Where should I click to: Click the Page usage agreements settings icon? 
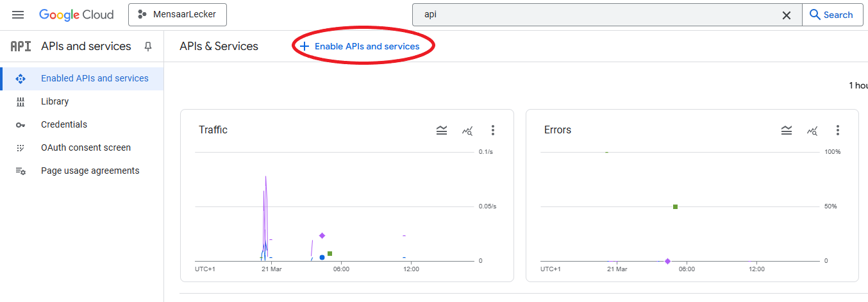click(21, 171)
